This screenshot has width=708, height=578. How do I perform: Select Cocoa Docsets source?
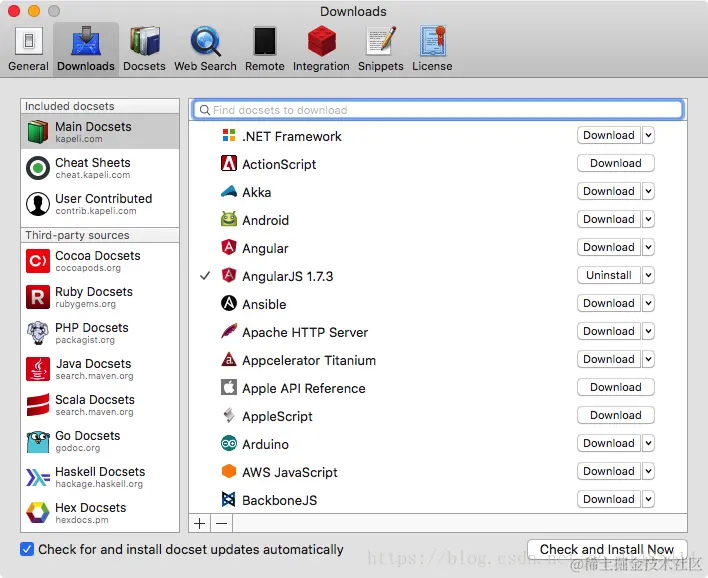pos(100,261)
